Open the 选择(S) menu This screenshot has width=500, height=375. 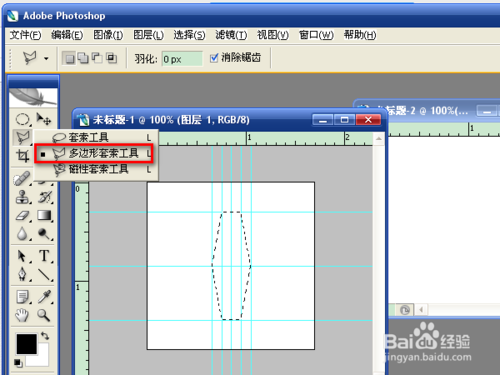189,35
